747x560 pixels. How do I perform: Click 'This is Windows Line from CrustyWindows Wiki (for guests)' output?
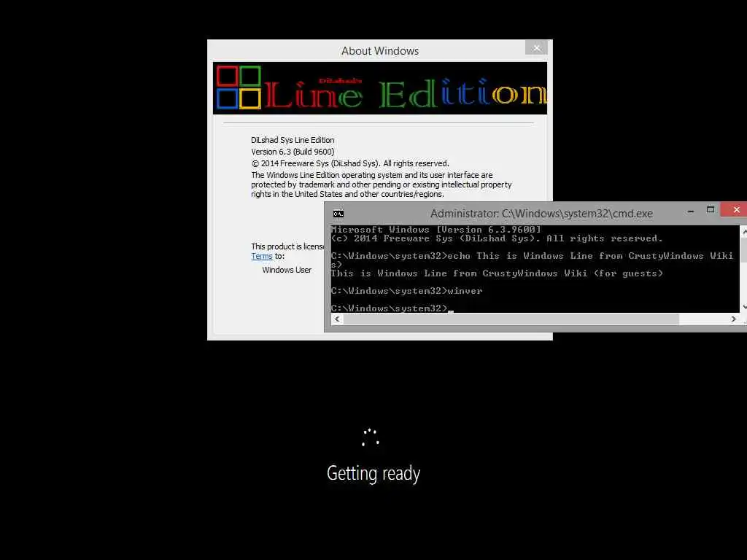[496, 273]
